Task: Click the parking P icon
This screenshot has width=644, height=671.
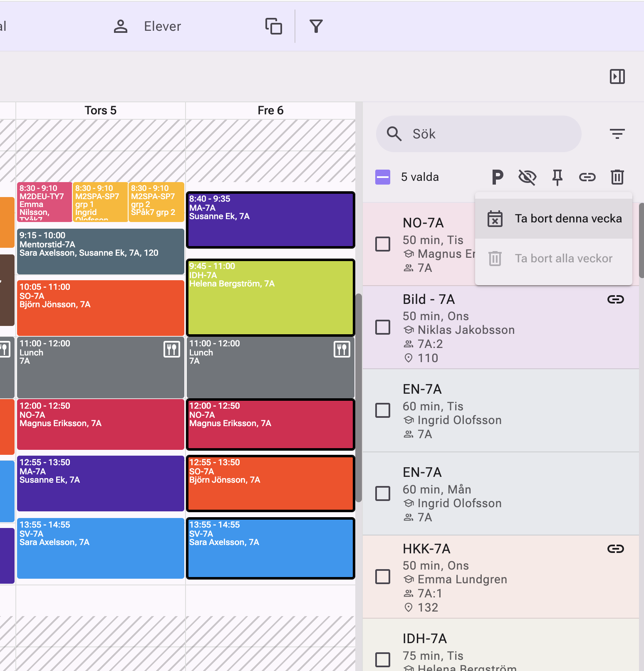Action: coord(497,177)
